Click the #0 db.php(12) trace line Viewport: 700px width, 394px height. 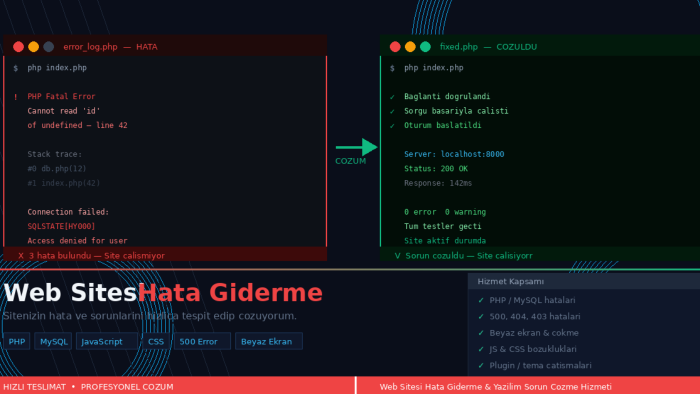pos(57,169)
